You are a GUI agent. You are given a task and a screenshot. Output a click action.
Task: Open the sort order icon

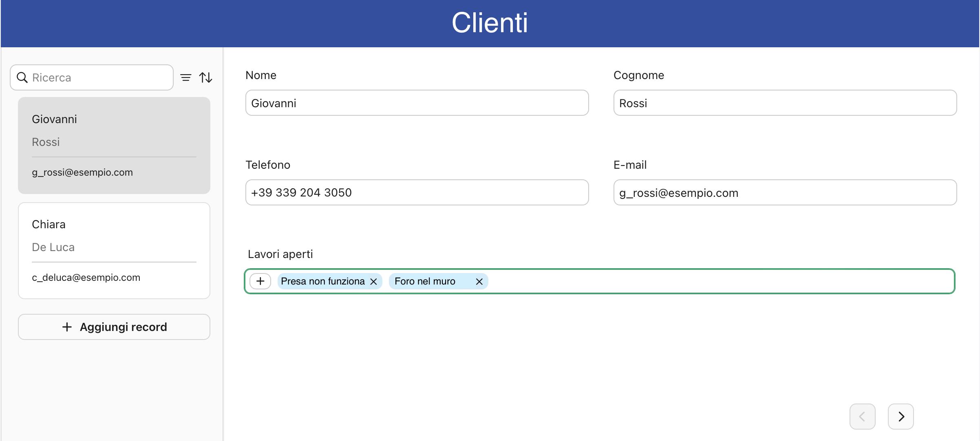pos(206,77)
